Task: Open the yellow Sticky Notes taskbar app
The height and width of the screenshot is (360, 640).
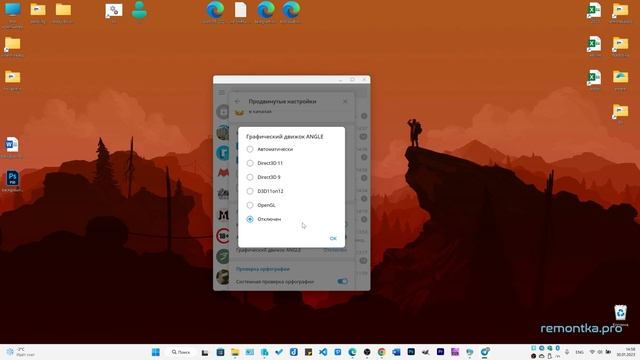Action: tap(309, 352)
